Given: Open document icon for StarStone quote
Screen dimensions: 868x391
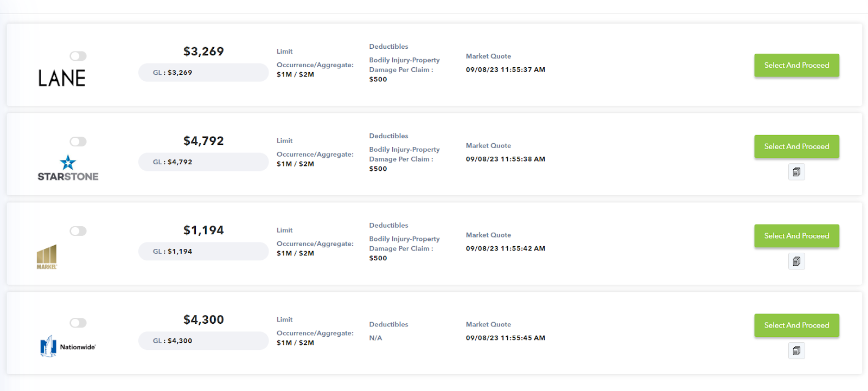Looking at the screenshot, I should tap(796, 172).
